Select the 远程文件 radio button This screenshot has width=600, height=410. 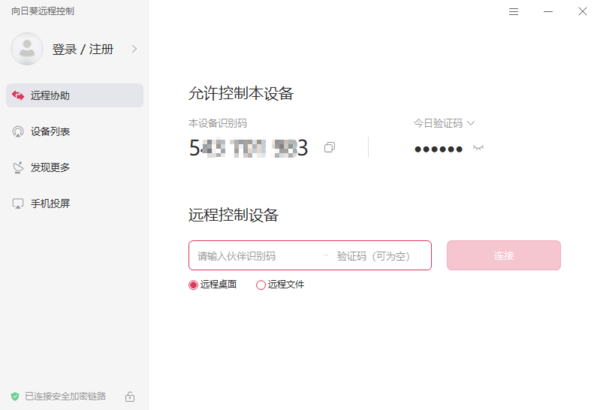[261, 285]
